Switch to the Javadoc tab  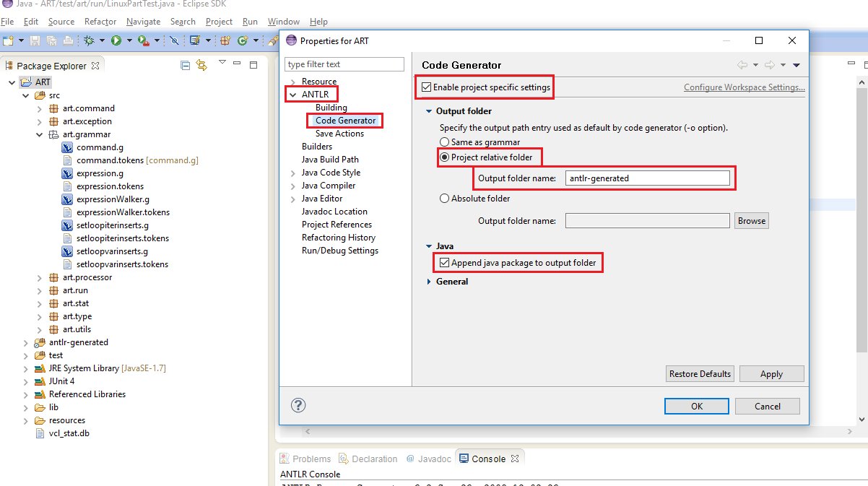point(428,459)
